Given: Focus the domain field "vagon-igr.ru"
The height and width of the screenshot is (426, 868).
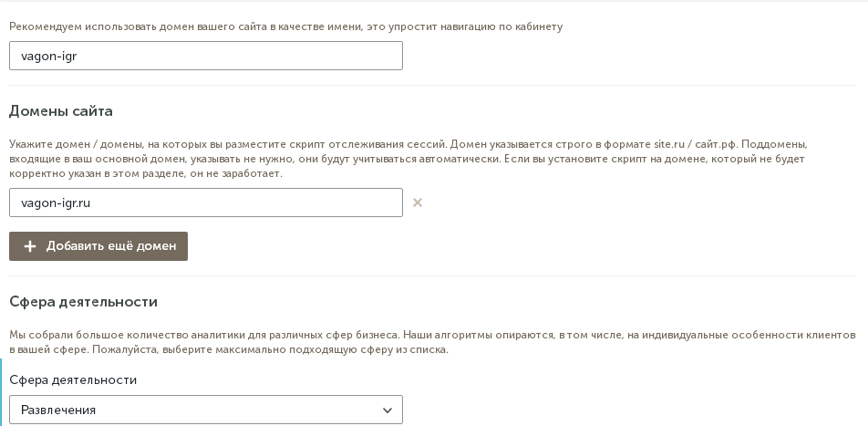Looking at the screenshot, I should pos(205,203).
